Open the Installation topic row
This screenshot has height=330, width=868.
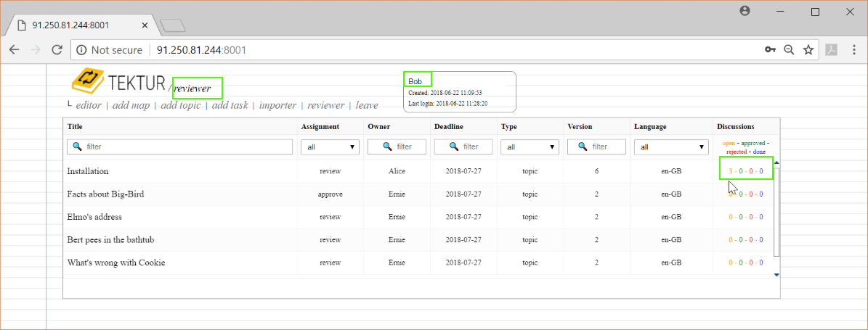click(88, 171)
